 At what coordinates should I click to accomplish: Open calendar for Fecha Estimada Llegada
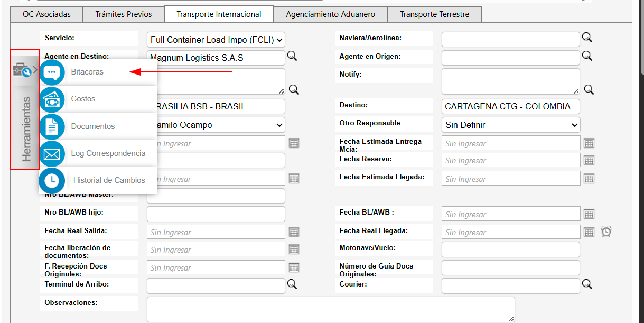click(x=589, y=179)
